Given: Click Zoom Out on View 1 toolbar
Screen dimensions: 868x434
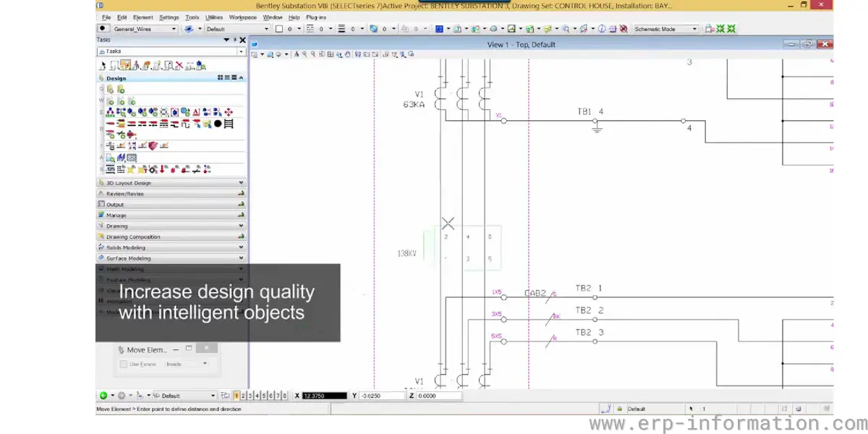Looking at the screenshot, I should (x=313, y=54).
